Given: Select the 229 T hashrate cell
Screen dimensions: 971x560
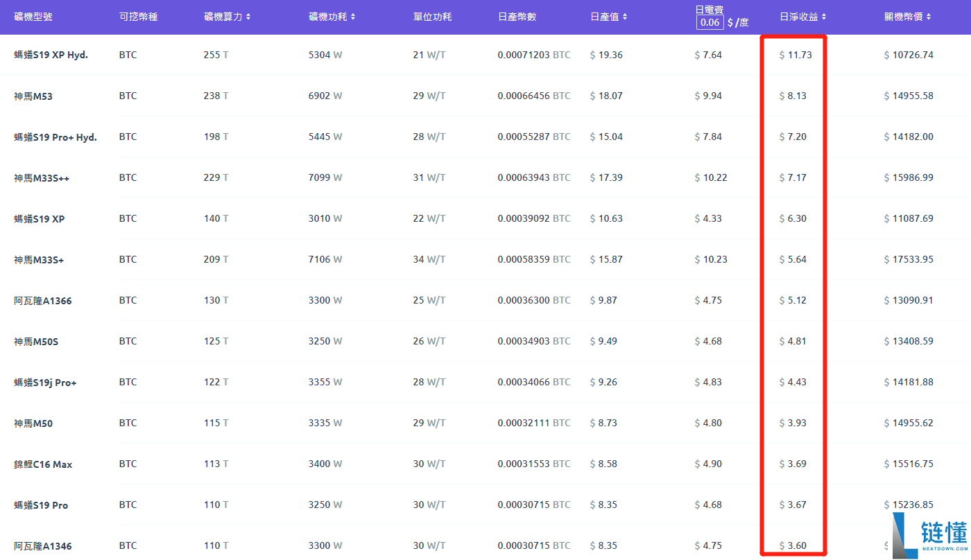Looking at the screenshot, I should [216, 177].
